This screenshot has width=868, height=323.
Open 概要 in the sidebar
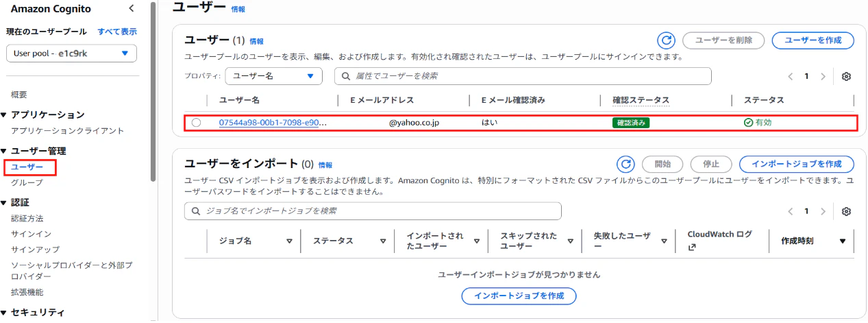19,95
